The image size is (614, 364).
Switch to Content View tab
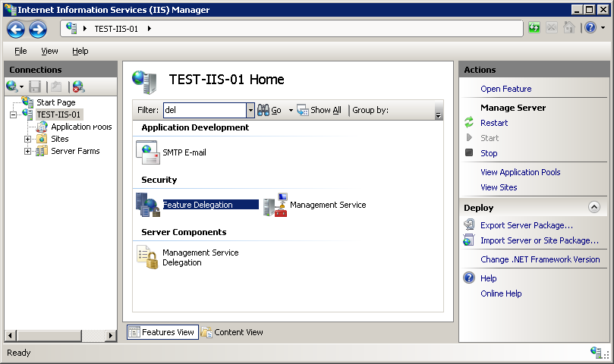(x=232, y=332)
